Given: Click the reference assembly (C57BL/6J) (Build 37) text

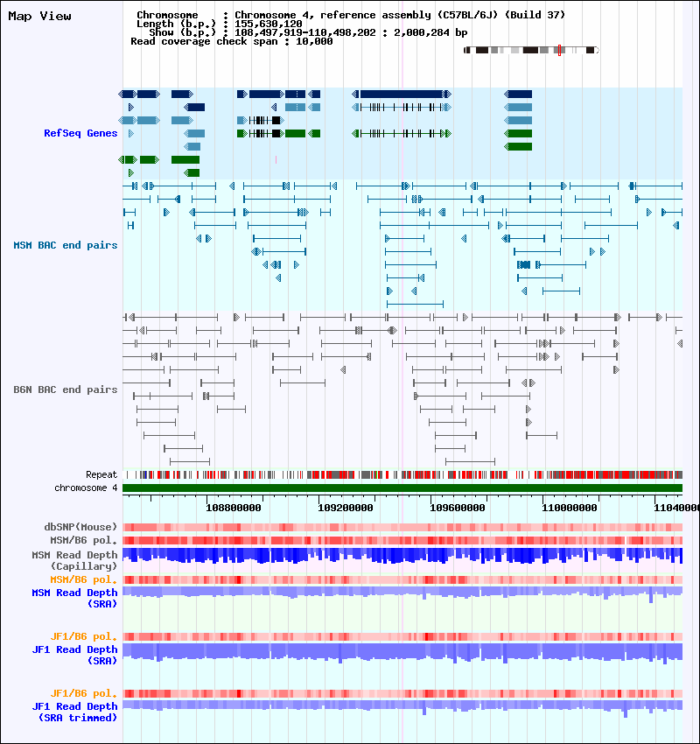Looking at the screenshot, I should (x=443, y=15).
